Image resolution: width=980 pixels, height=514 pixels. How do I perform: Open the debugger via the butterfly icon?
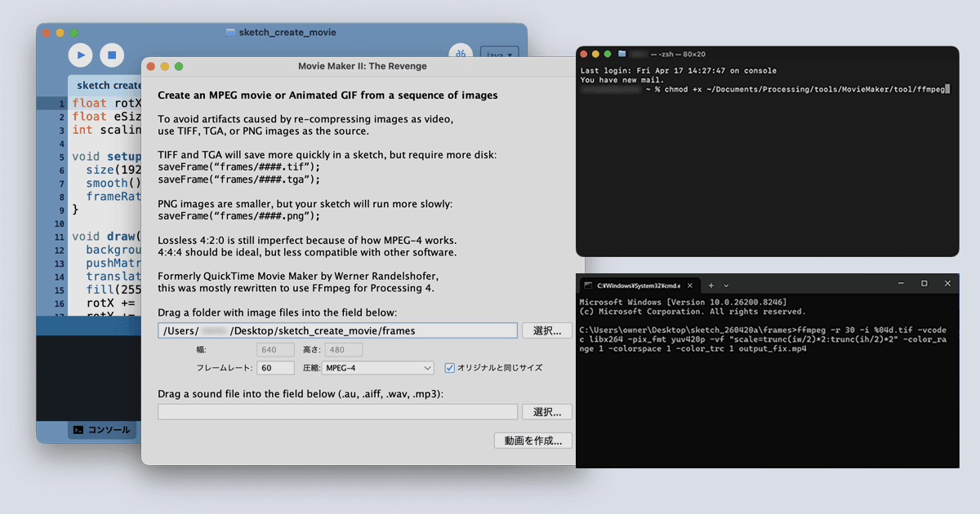pos(461,52)
